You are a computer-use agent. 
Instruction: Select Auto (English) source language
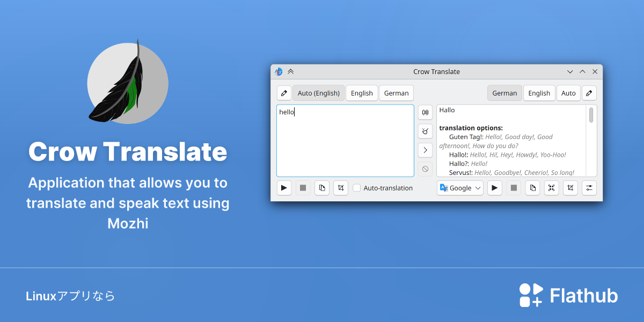[x=319, y=93]
